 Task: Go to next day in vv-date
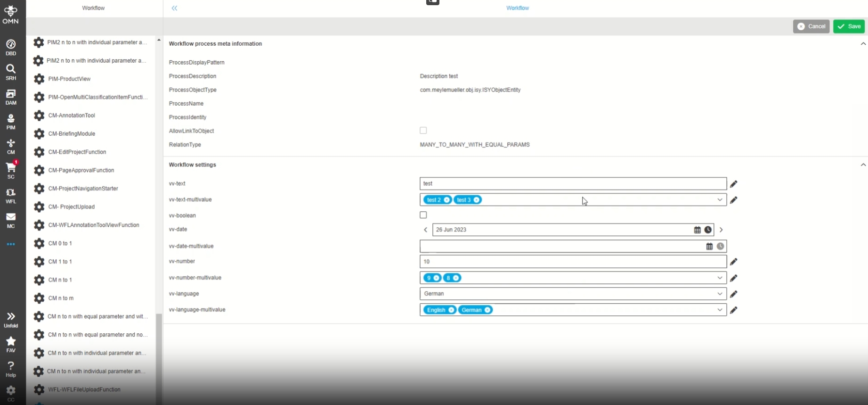tap(721, 230)
